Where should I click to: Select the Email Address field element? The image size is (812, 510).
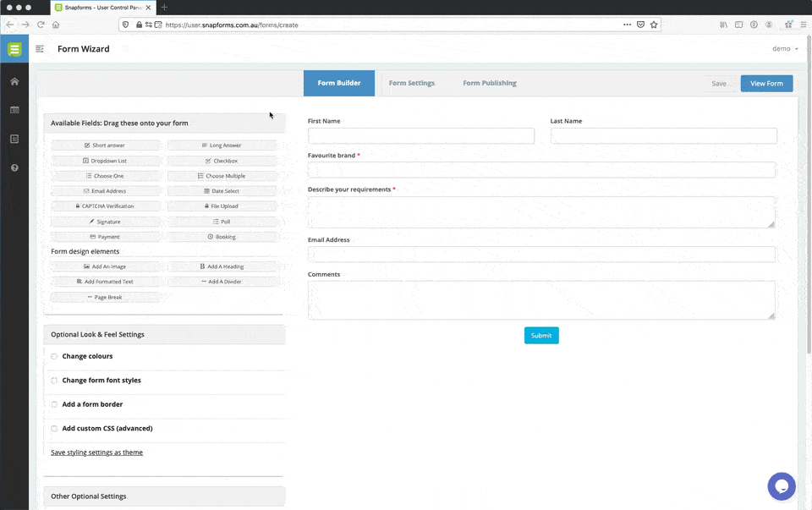[105, 191]
